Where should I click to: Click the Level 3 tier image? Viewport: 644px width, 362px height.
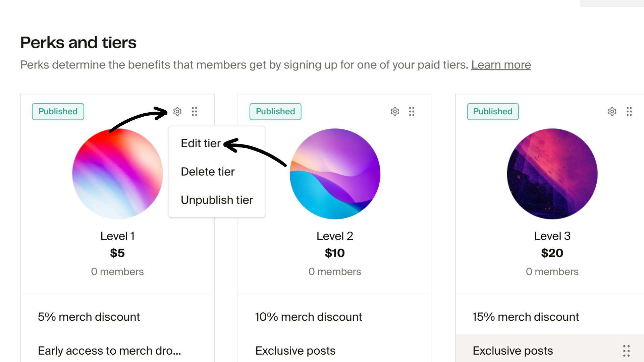552,174
